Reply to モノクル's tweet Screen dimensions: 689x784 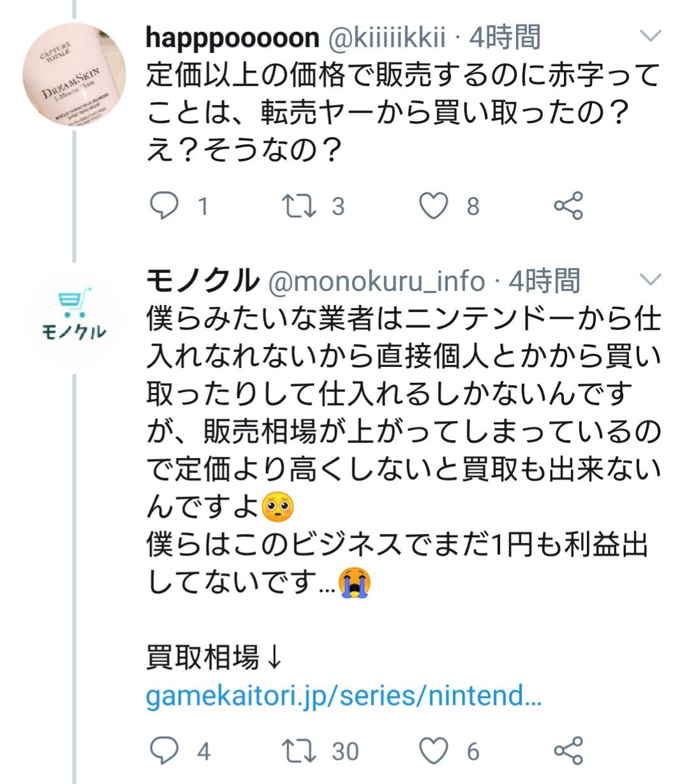pos(165,751)
